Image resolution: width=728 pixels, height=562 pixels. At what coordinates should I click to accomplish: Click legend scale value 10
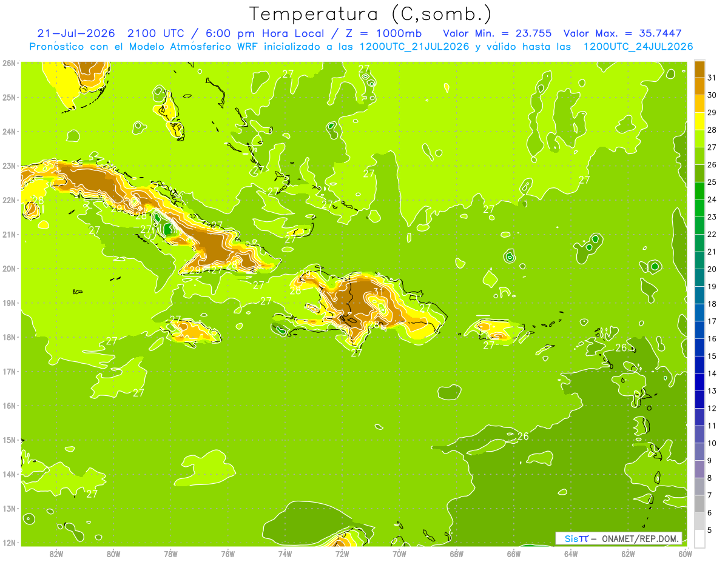712,443
